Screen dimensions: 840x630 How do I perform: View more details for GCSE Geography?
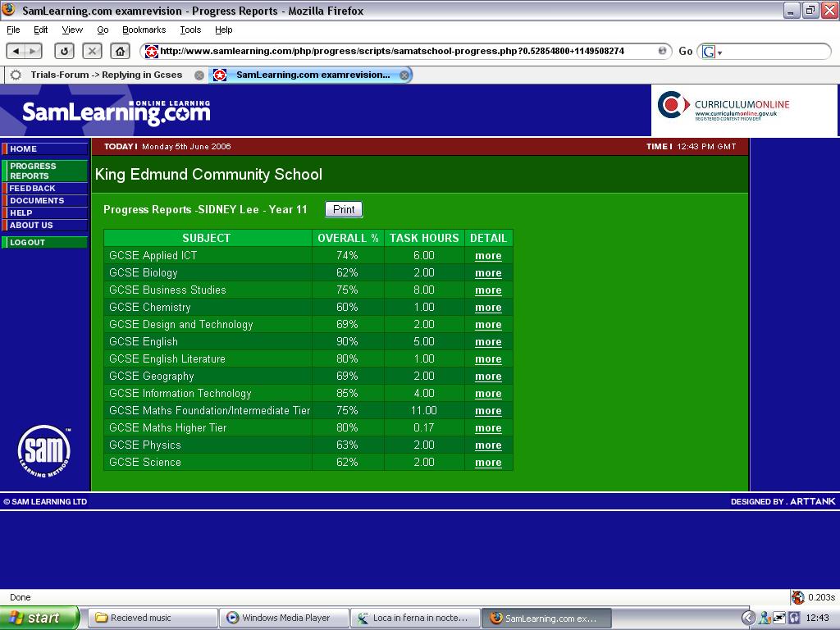(x=488, y=377)
